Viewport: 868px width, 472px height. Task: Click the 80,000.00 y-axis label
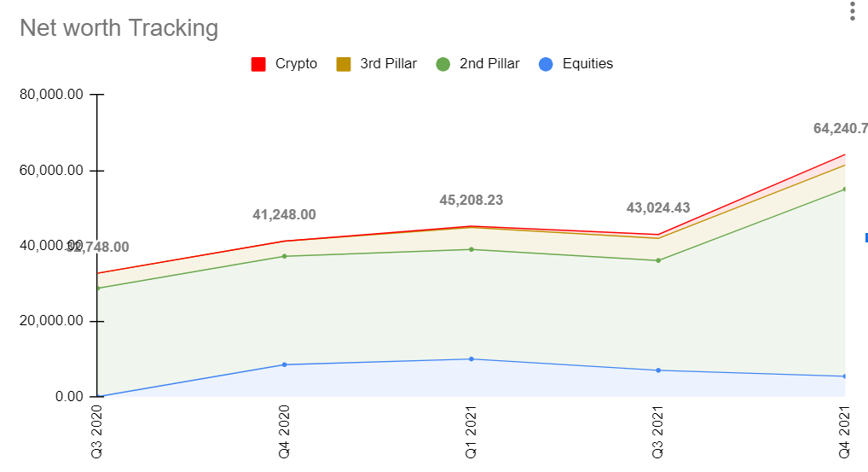pos(51,95)
